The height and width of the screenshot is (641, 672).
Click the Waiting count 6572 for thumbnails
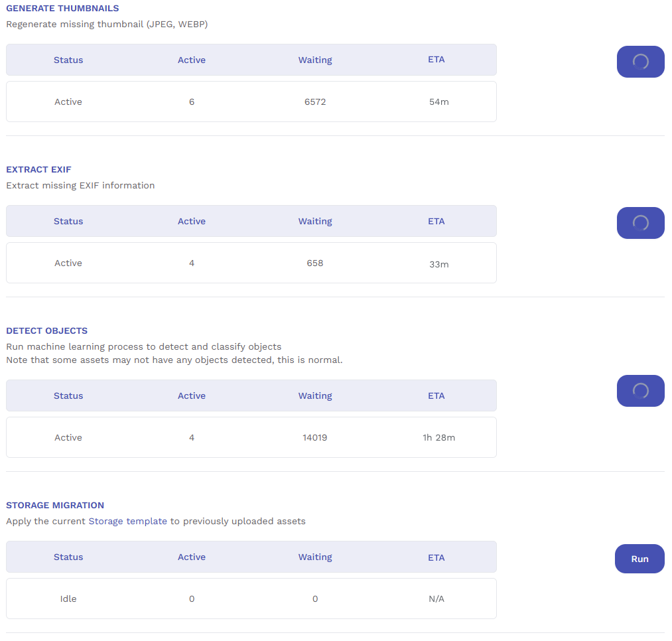pos(315,102)
